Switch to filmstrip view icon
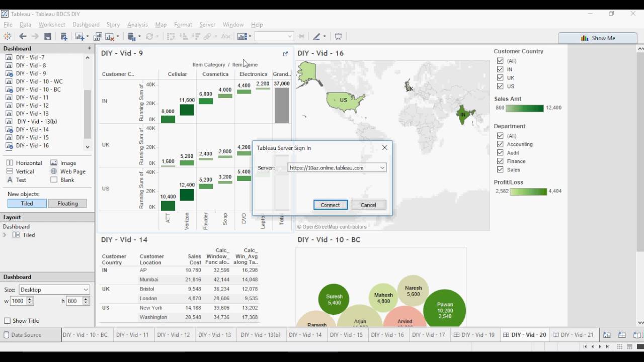644x362 pixels. pyautogui.click(x=629, y=346)
